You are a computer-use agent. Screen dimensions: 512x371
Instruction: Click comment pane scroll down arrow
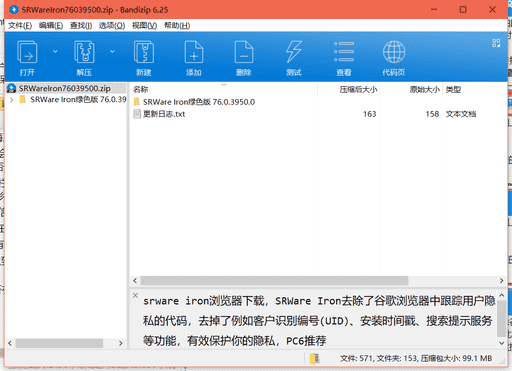(501, 343)
